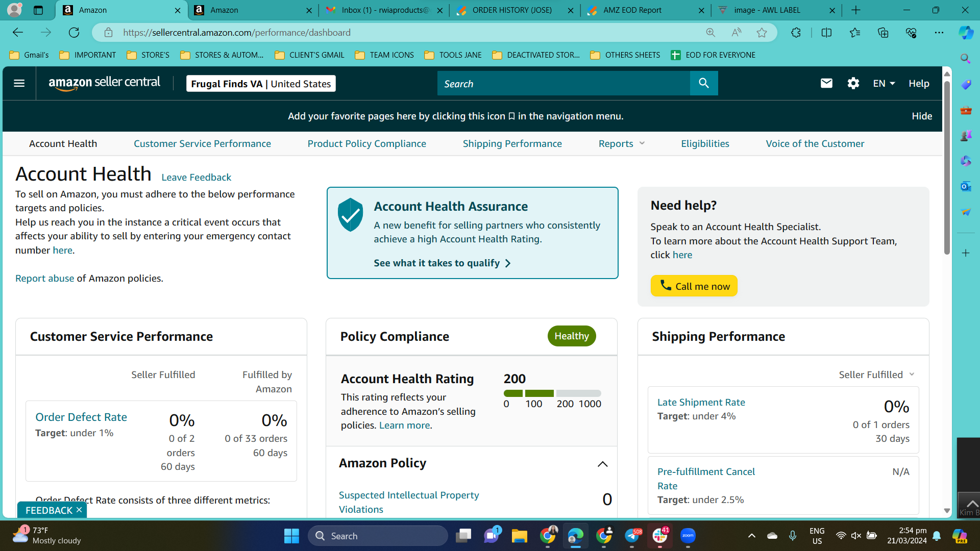Open the Seller Fulfilled dropdown in Shipping Performance
The height and width of the screenshot is (551, 980).
pos(877,375)
